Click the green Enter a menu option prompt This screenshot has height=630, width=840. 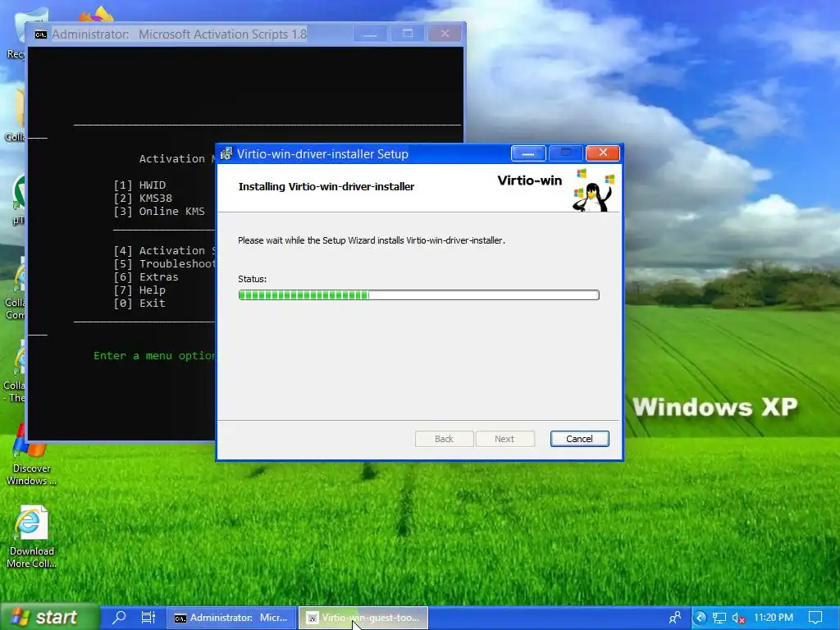[154, 356]
